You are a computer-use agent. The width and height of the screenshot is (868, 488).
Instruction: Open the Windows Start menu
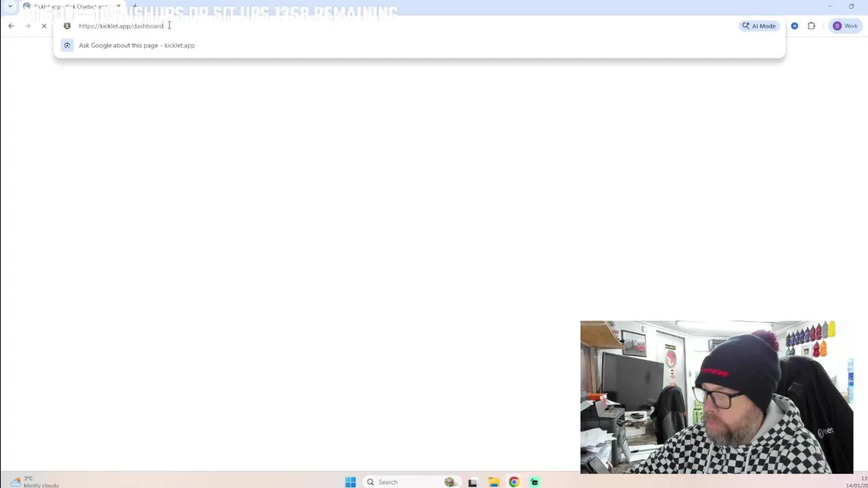click(351, 482)
